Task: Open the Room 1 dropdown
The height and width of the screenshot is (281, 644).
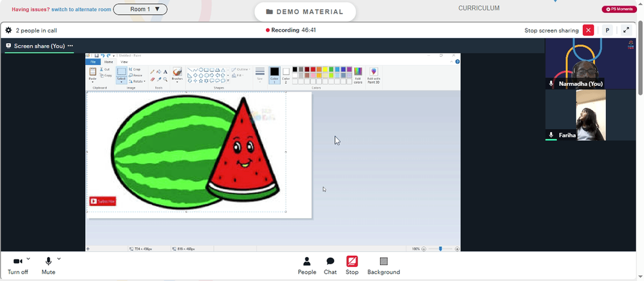Action: click(x=140, y=9)
